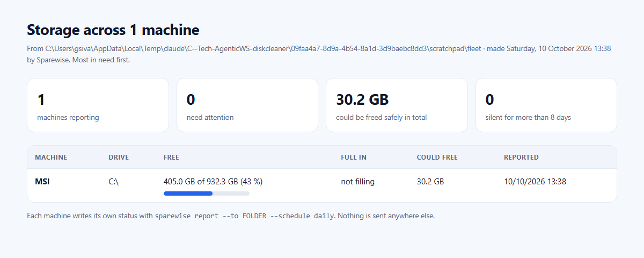Click the FREE column header
644x258 pixels.
(x=171, y=157)
